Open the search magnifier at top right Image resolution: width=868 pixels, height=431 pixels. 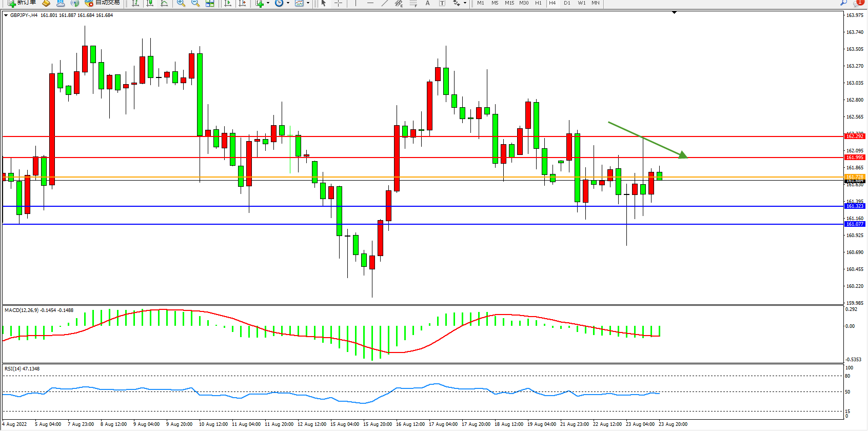coord(843,3)
